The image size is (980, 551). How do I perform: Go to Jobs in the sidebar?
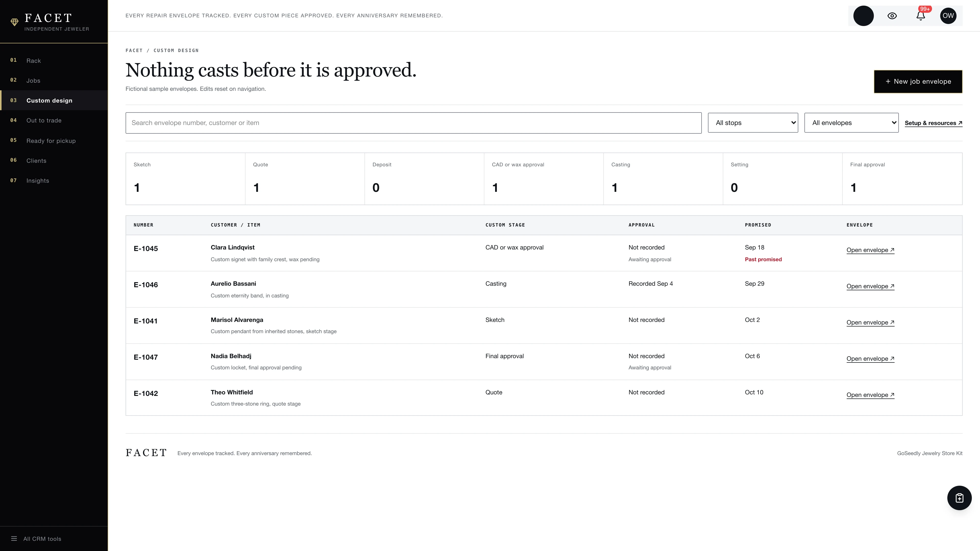pos(54,81)
